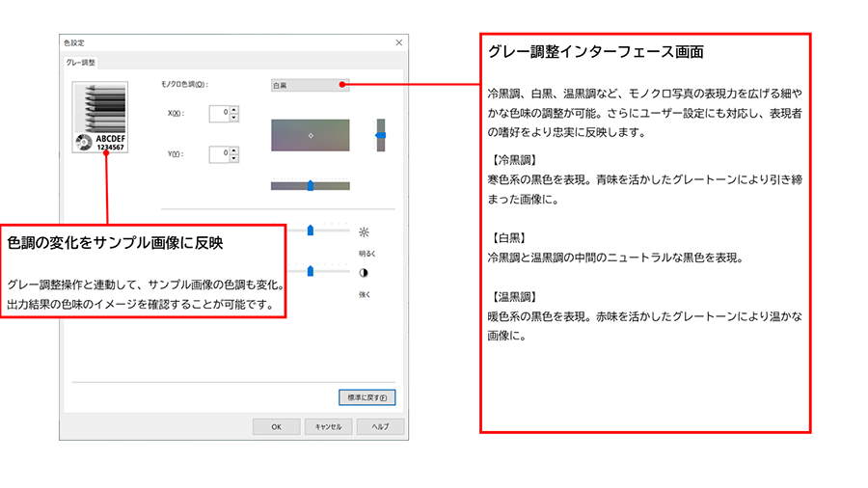Click the Y value input field
868x488 pixels.
[219, 153]
